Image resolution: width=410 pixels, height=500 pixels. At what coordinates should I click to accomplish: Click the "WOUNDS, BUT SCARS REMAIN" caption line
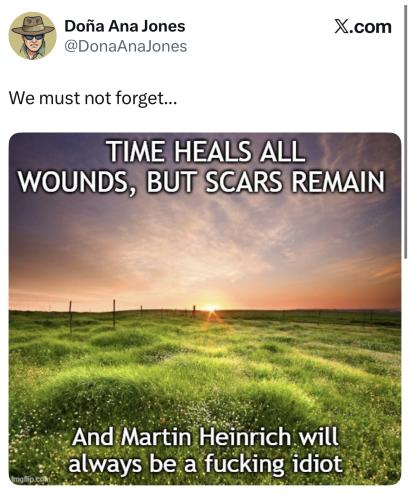coord(202,182)
